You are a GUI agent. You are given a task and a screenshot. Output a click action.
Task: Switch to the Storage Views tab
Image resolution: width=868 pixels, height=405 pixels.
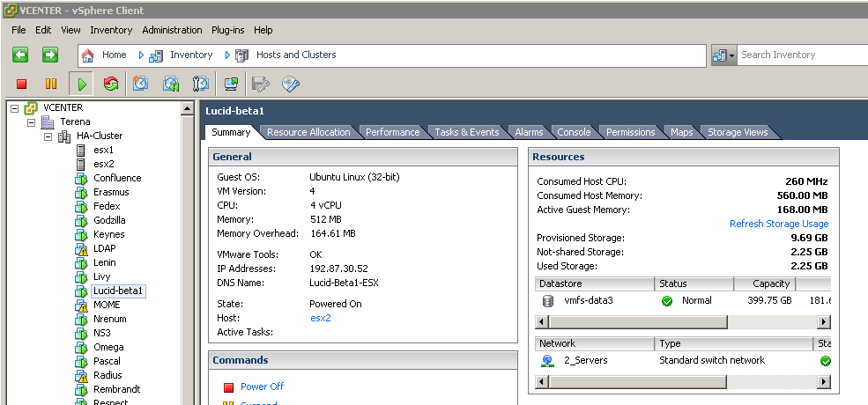[x=738, y=132]
